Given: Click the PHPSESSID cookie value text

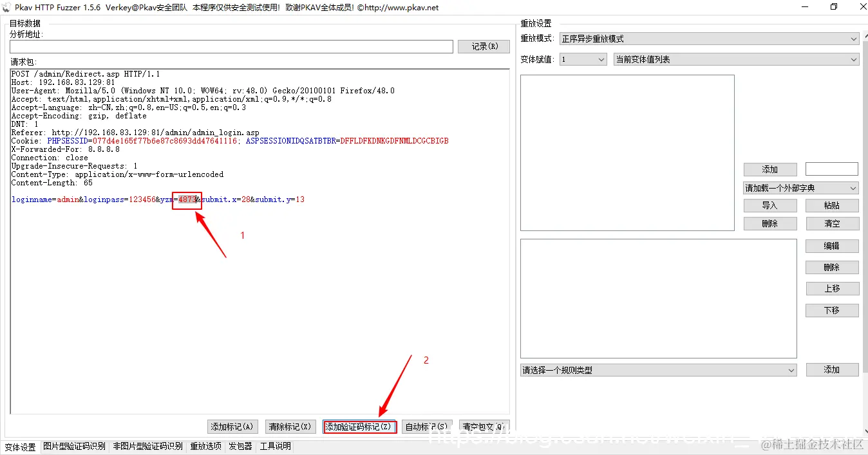Looking at the screenshot, I should [x=165, y=141].
